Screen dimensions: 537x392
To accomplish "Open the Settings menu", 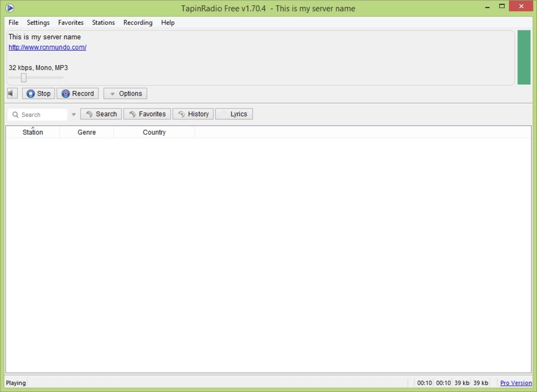I will click(38, 23).
